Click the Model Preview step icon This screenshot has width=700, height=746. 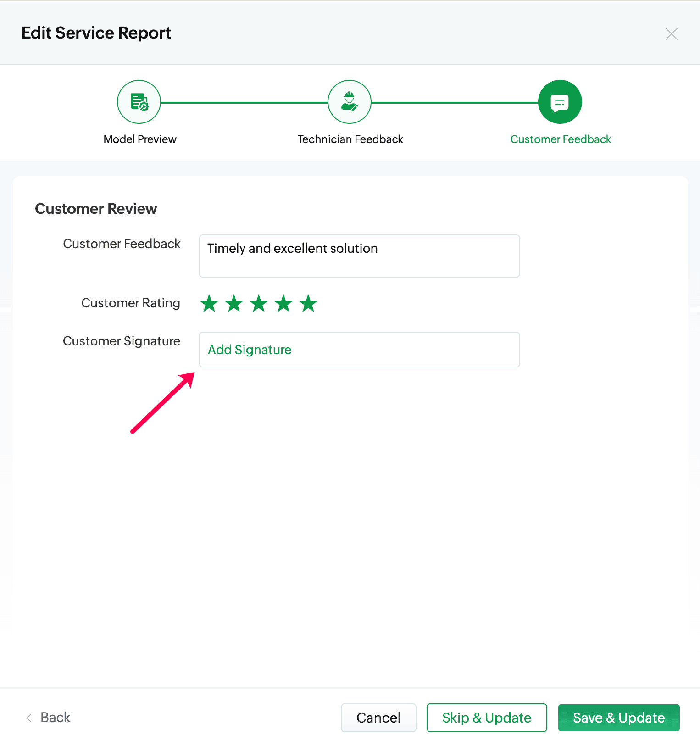pyautogui.click(x=139, y=102)
